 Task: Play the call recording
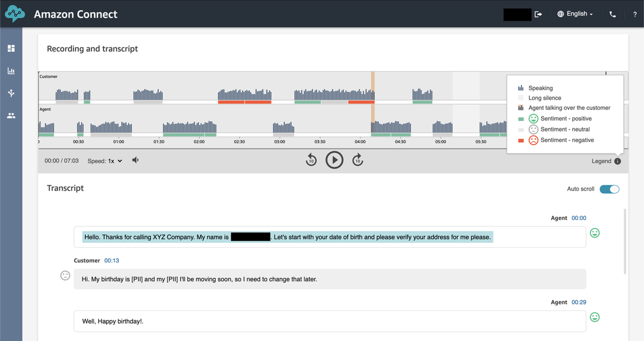point(334,160)
